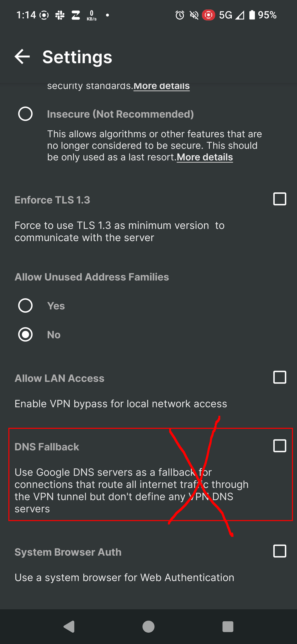The width and height of the screenshot is (297, 644).
Task: Tap the back arrow in Settings header
Action: 22,57
